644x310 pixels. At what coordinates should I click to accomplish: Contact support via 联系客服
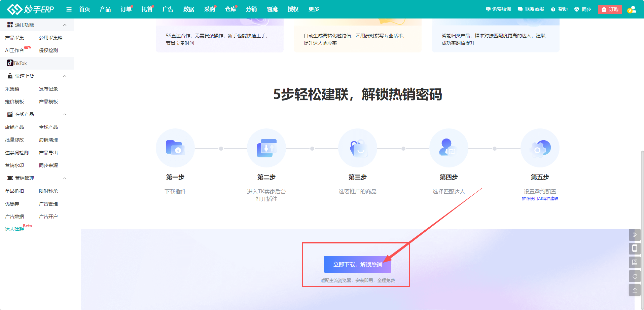[531, 9]
